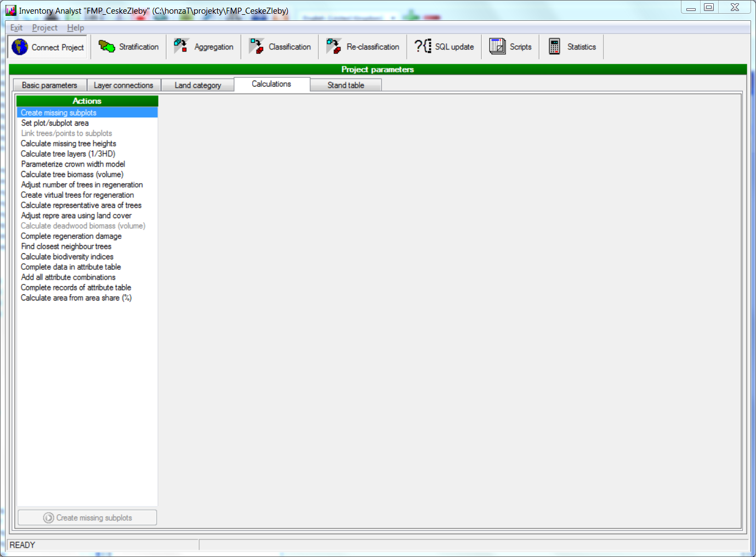Select Calculate biodiversity indices in list
The width and height of the screenshot is (756, 557).
coord(67,257)
